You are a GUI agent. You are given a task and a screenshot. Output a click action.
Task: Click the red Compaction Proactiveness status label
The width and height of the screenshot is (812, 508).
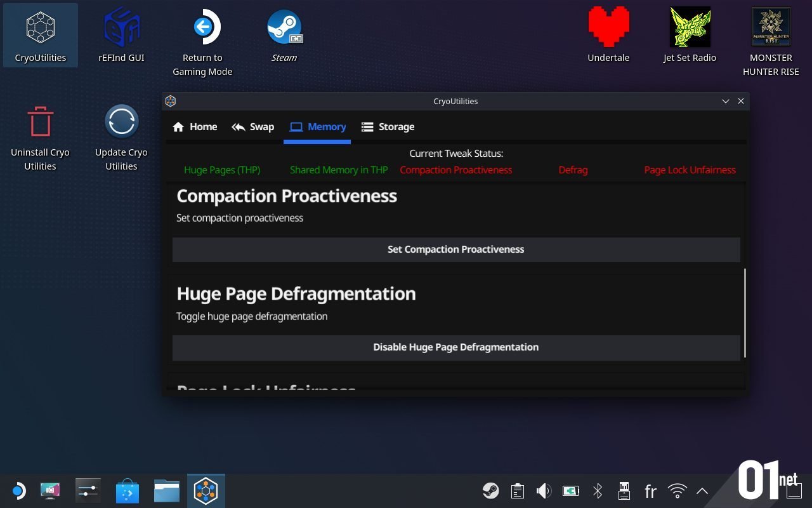click(456, 170)
